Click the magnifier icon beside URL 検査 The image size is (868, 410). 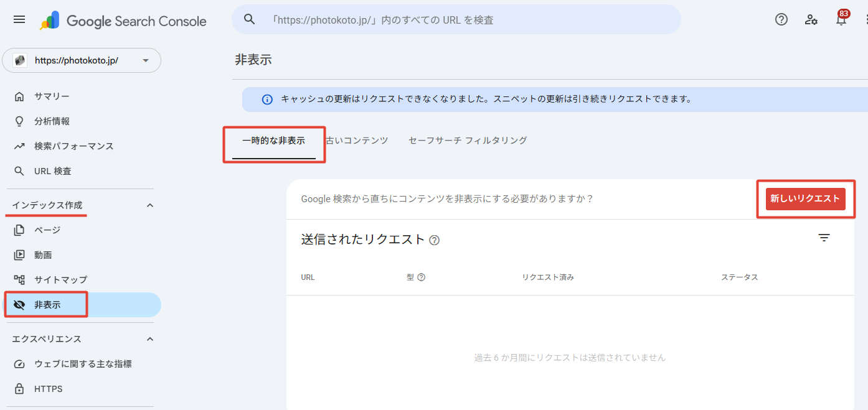pyautogui.click(x=19, y=171)
